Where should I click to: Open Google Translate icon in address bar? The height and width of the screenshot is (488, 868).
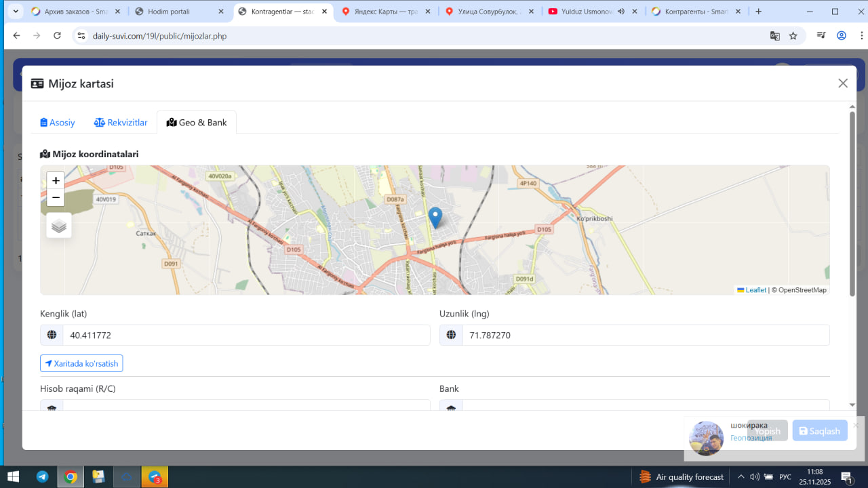(774, 36)
